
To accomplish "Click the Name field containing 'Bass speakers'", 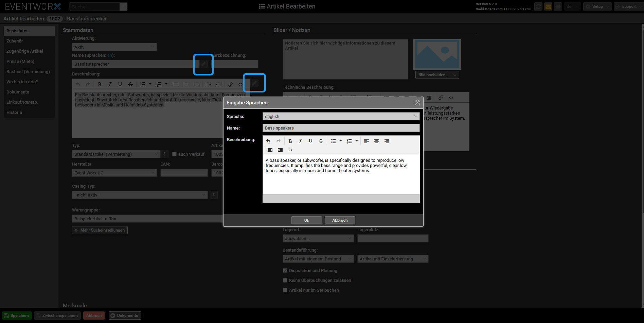I will (x=341, y=128).
